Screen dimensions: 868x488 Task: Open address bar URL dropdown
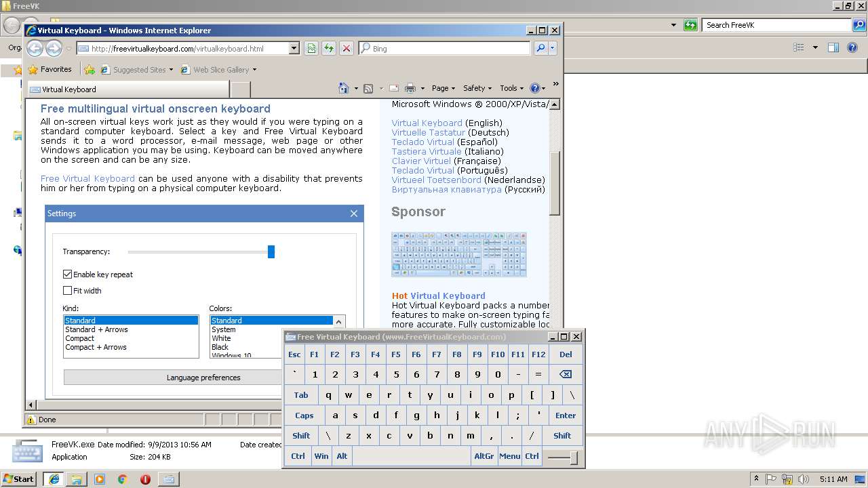tap(294, 48)
